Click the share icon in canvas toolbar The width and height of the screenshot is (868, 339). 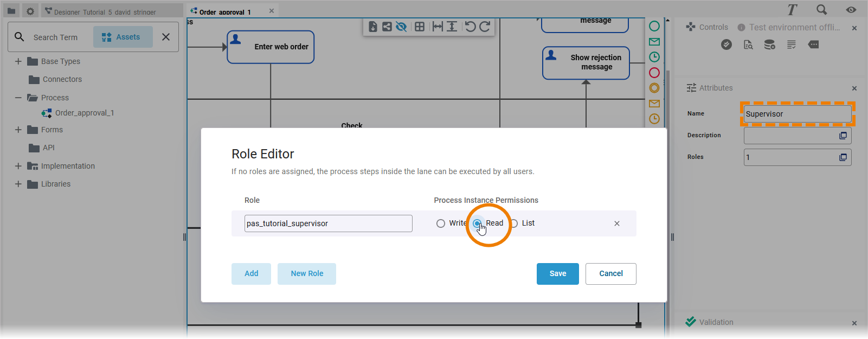pyautogui.click(x=387, y=27)
